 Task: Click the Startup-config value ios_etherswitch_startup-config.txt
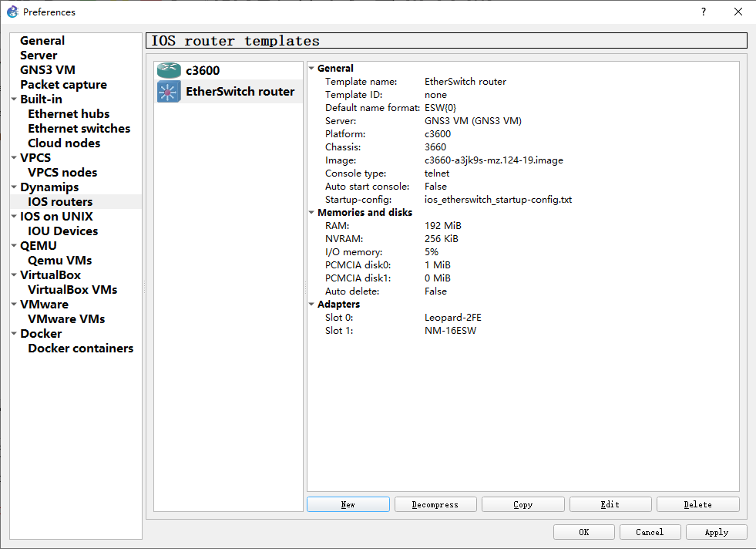tap(498, 199)
